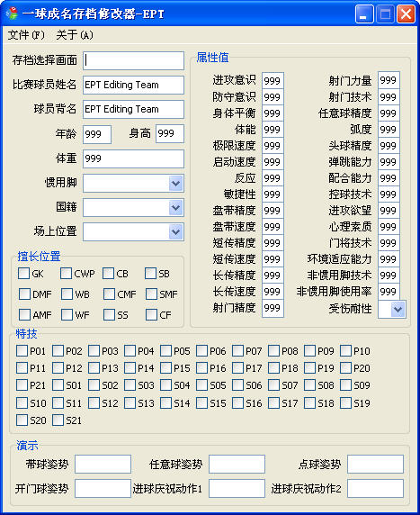
Task: Check the S21 skill checkbox
Action: 58,420
